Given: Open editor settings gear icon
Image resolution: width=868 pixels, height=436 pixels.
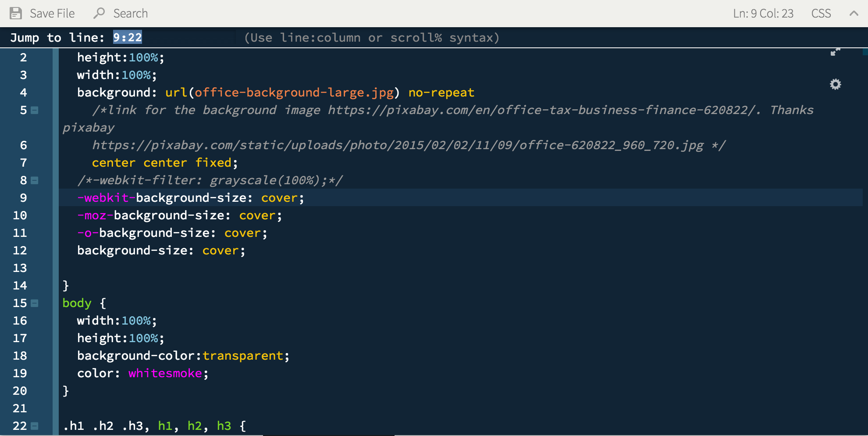Looking at the screenshot, I should (835, 84).
